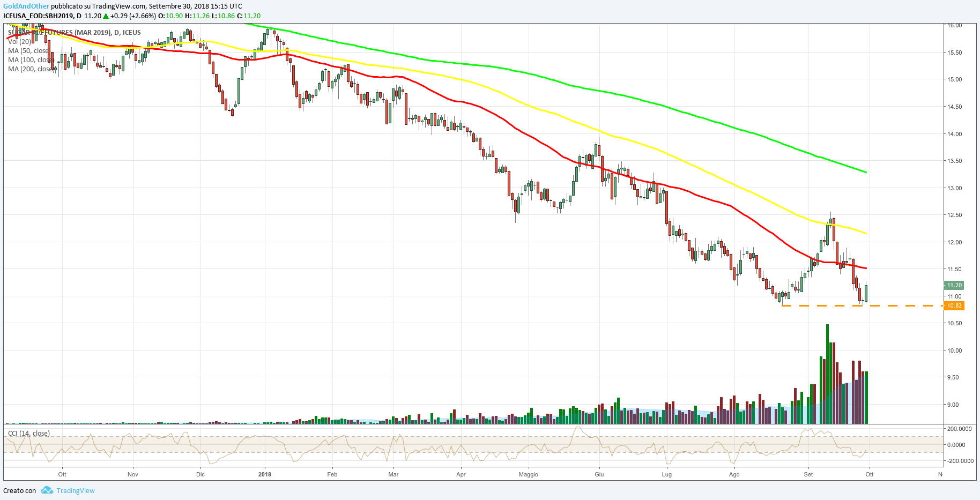Open the GoldAndOther author link

(x=26, y=6)
